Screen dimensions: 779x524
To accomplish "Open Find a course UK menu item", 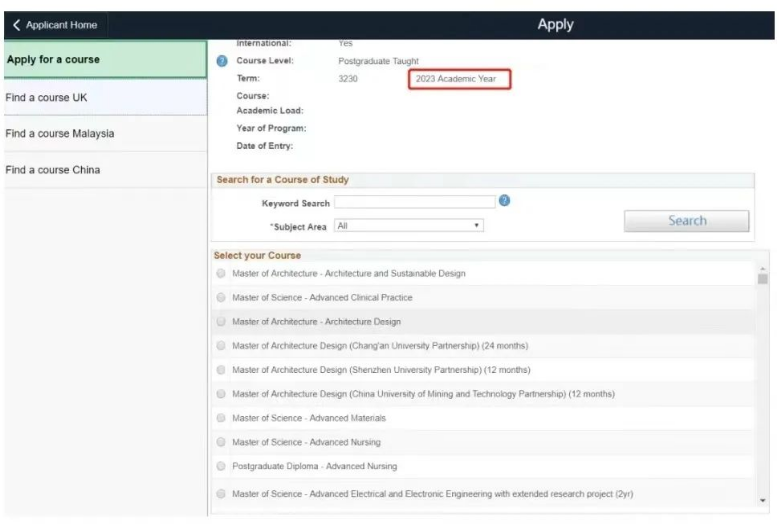I will click(x=105, y=97).
